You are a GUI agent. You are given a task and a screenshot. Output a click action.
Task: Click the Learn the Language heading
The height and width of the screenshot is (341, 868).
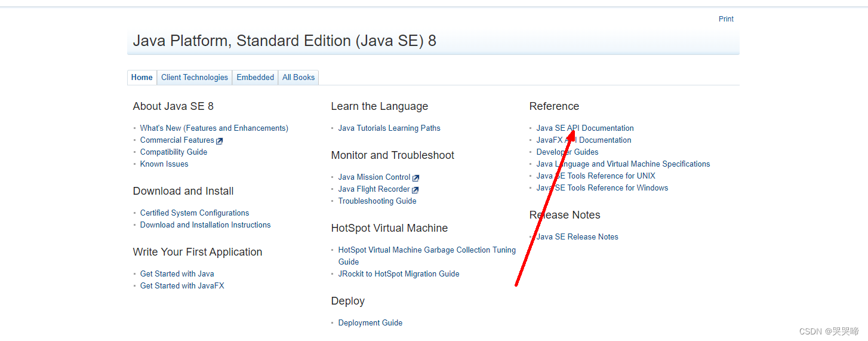coord(380,106)
